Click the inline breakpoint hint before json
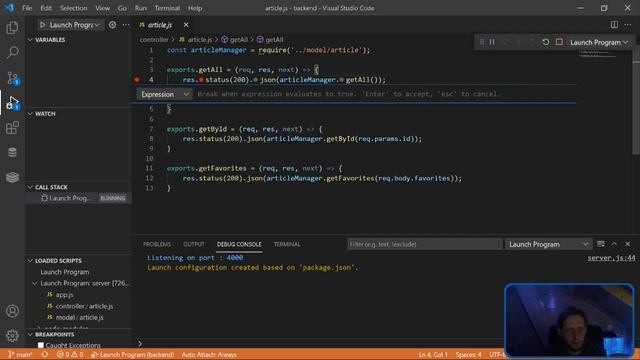Image resolution: width=640 pixels, height=360 pixels. (256, 80)
